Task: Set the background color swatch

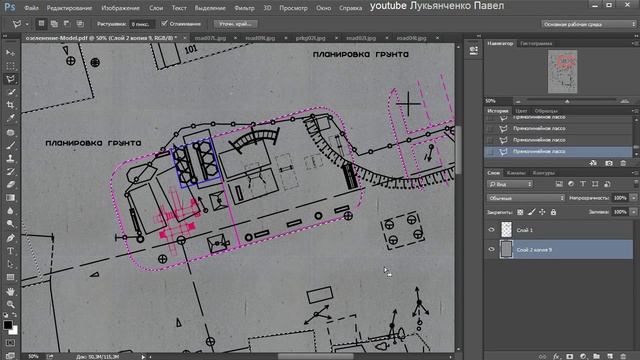Action: click(x=14, y=331)
